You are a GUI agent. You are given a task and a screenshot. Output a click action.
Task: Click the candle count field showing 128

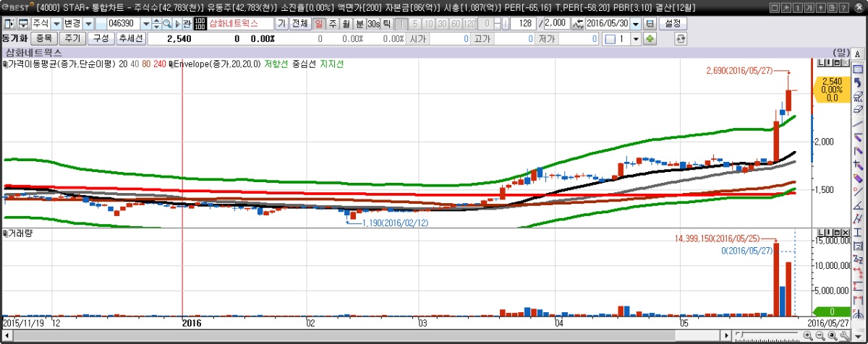coord(524,24)
